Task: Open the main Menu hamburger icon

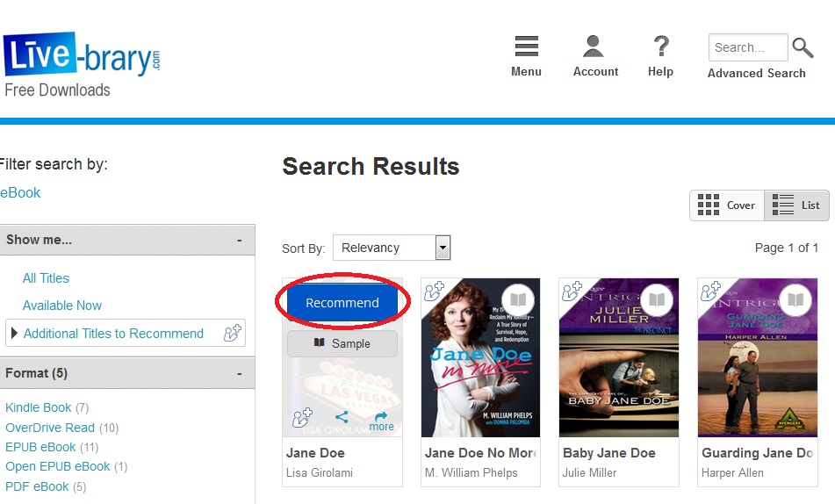Action: pyautogui.click(x=526, y=47)
